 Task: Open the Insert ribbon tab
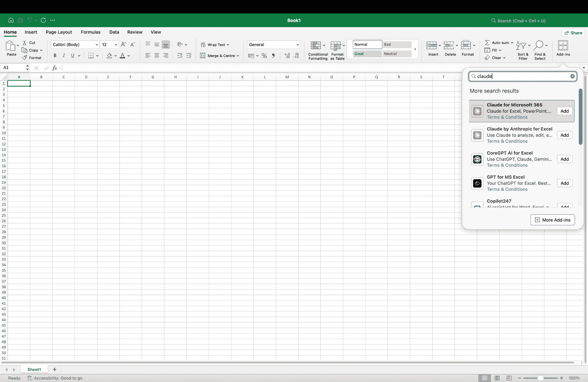[x=31, y=32]
